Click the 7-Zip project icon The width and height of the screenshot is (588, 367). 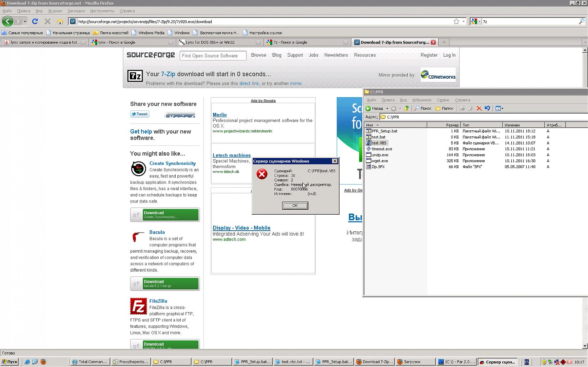pos(135,76)
